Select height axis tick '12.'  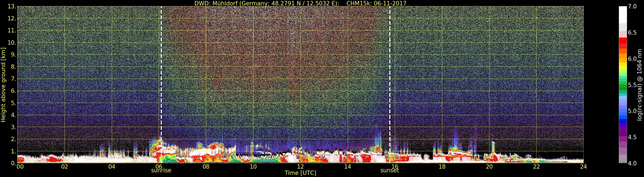pos(12,18)
